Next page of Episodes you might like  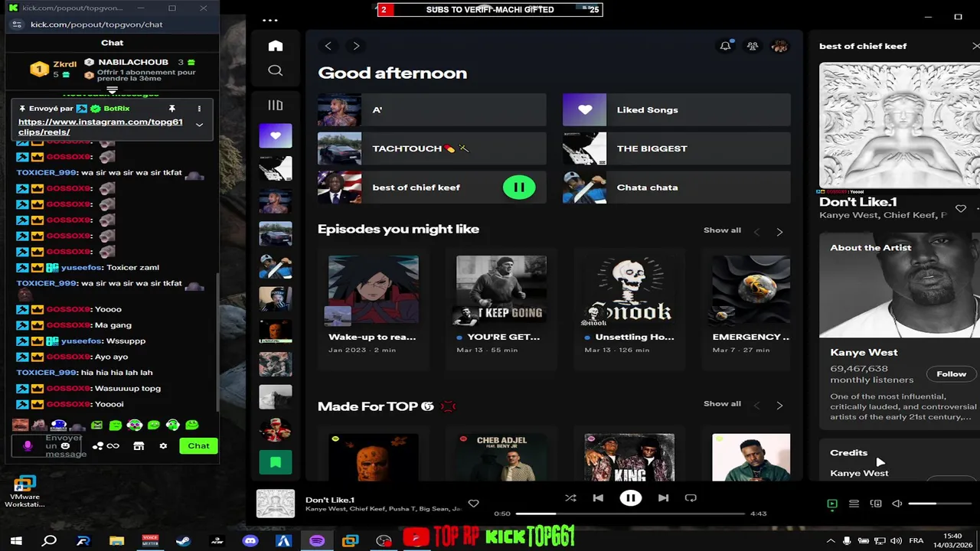(779, 232)
